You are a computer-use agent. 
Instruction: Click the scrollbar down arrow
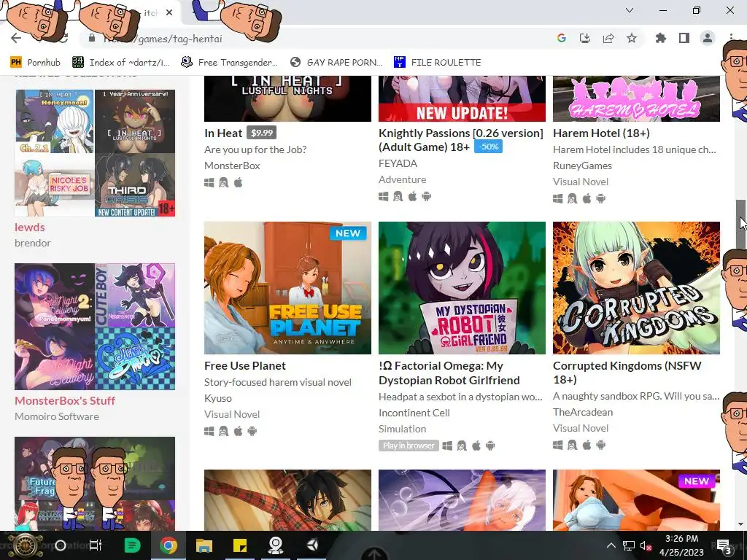coord(740,524)
